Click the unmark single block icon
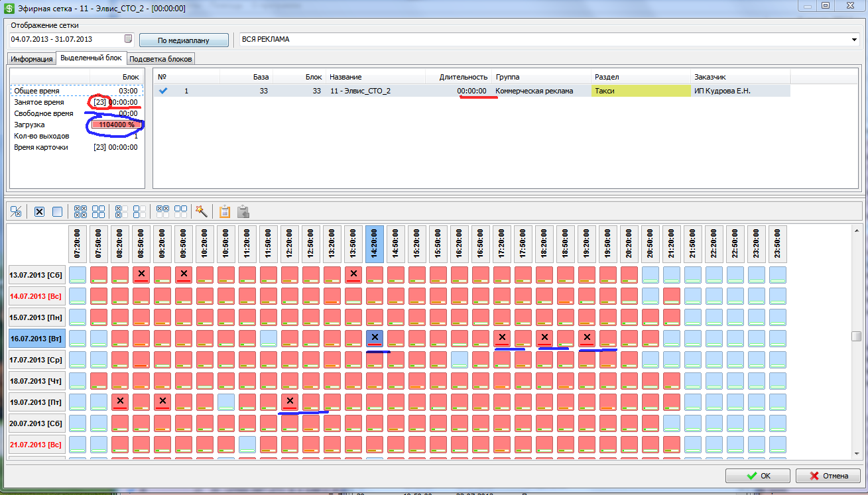 (x=57, y=211)
